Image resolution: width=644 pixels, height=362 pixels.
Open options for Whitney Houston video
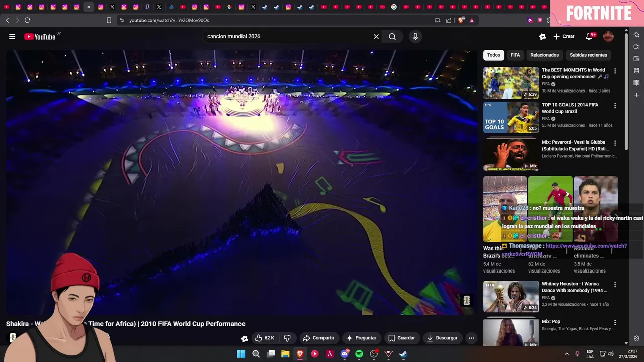[615, 285]
